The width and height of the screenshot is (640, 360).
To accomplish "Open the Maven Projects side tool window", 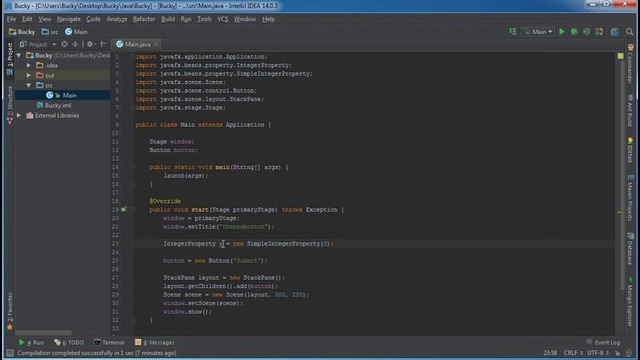I will 631,198.
